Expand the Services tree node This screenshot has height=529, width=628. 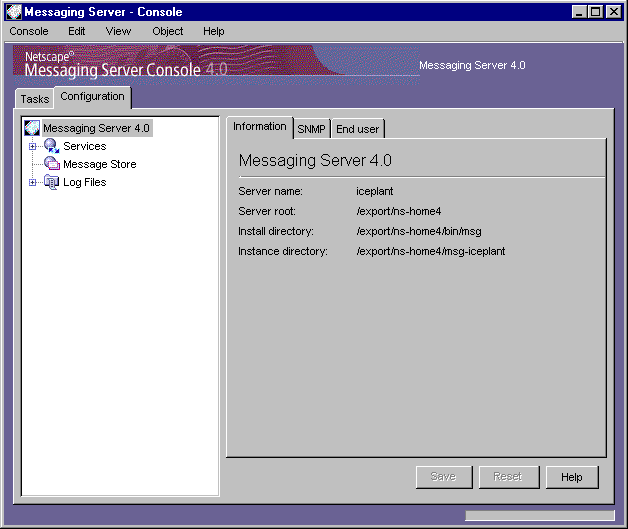[32, 147]
